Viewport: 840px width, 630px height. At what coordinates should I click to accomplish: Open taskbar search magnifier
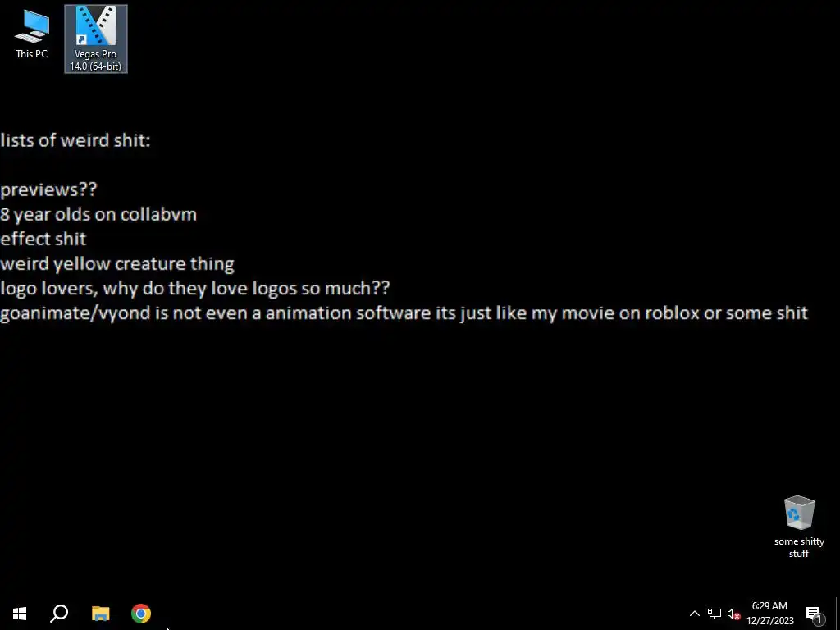coord(59,614)
